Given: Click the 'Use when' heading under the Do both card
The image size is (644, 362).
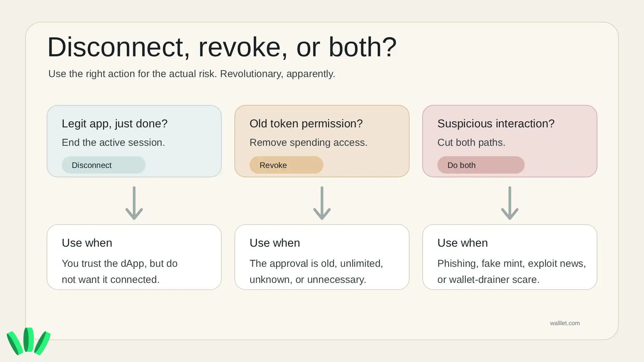Looking at the screenshot, I should coord(463,243).
